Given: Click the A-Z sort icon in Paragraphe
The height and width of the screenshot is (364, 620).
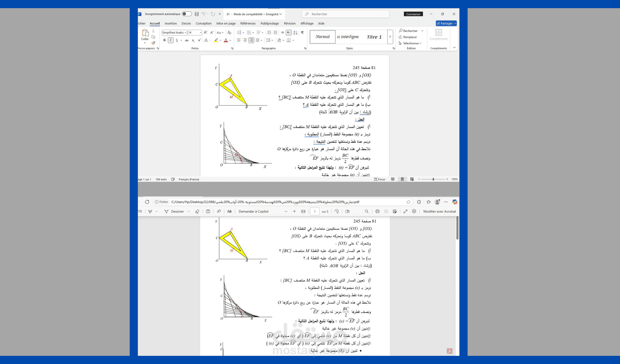Looking at the screenshot, I should coord(295,32).
